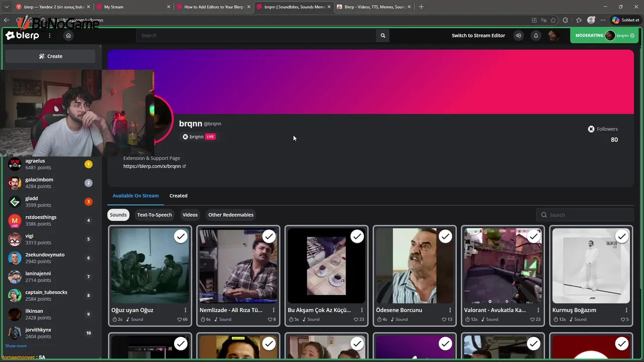Select the Text-To-Speech filter chip
This screenshot has width=644, height=362.
pyautogui.click(x=154, y=215)
